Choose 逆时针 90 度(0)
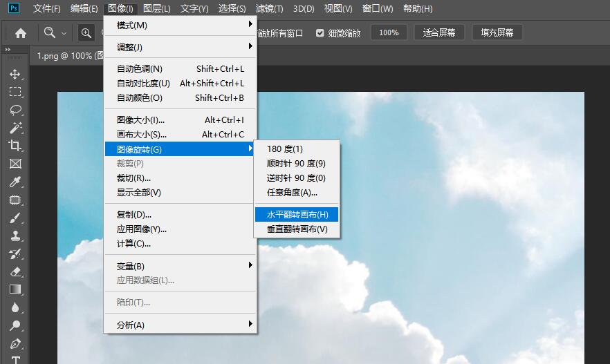 tap(297, 178)
